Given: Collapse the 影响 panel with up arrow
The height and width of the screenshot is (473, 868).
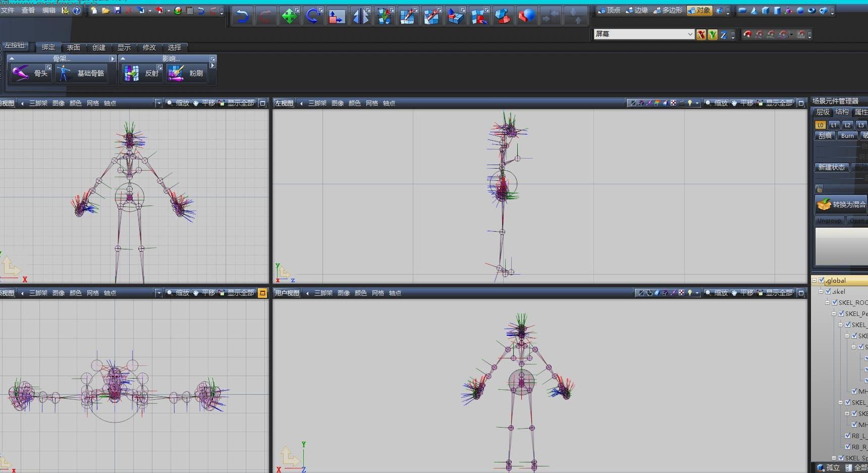Looking at the screenshot, I should pos(123,59).
